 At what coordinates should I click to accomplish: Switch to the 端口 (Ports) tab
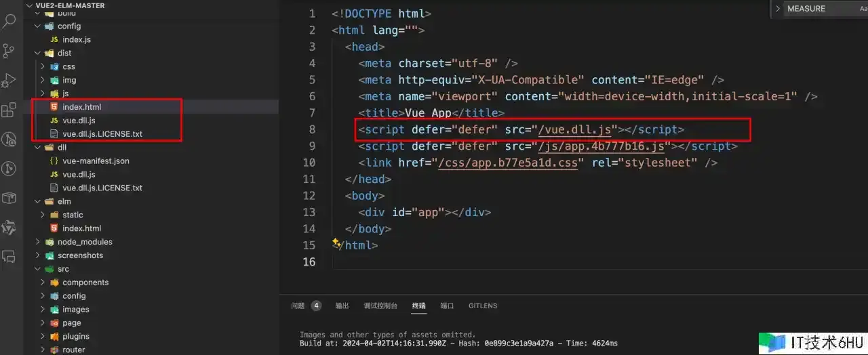pyautogui.click(x=447, y=306)
